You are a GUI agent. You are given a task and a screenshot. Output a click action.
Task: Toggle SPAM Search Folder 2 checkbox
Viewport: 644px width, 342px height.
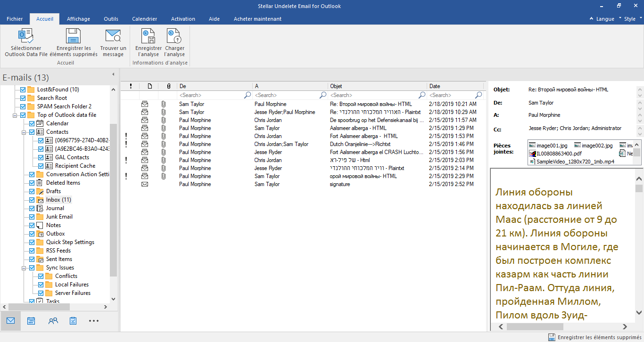(x=23, y=106)
